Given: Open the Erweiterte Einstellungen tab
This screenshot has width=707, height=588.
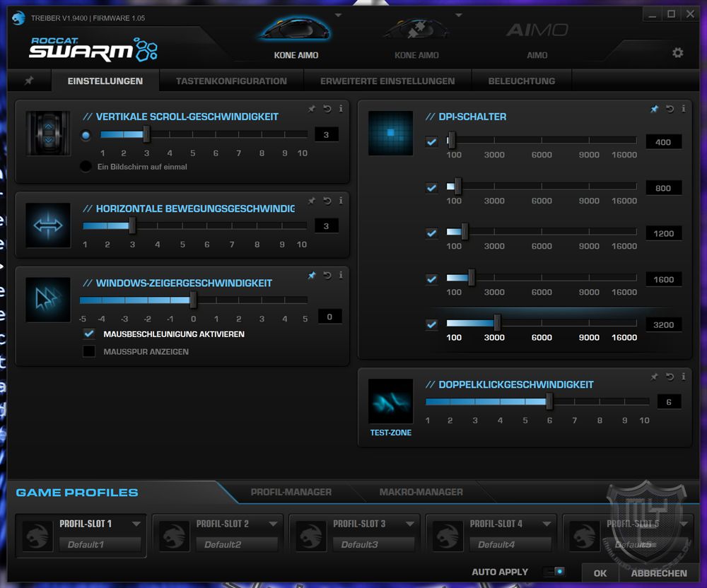Looking at the screenshot, I should [x=387, y=81].
